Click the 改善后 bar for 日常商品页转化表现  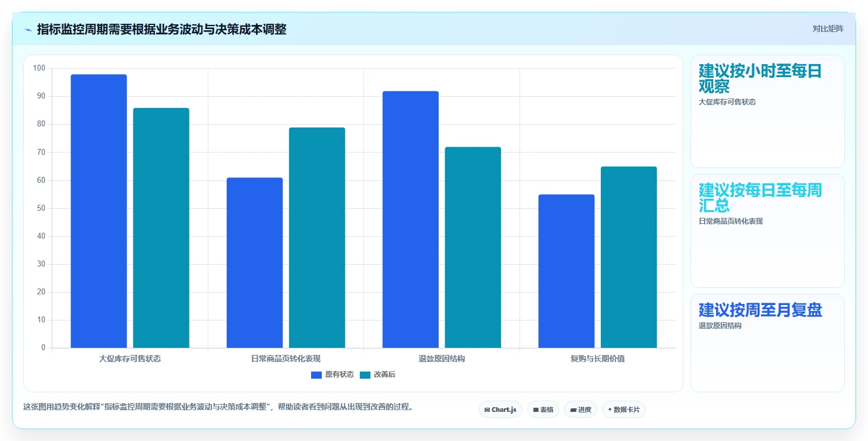point(317,237)
